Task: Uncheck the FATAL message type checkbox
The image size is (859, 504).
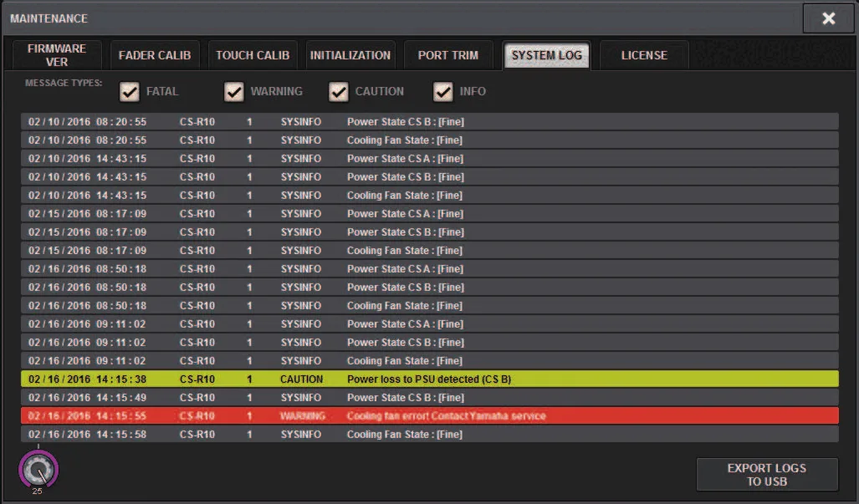Action: [x=130, y=92]
